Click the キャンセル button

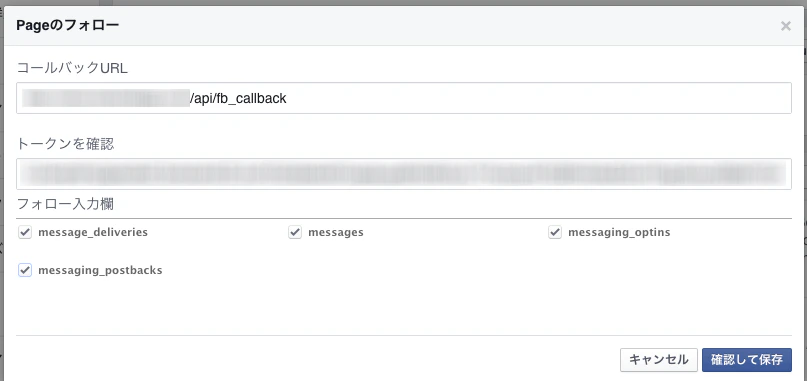(659, 360)
